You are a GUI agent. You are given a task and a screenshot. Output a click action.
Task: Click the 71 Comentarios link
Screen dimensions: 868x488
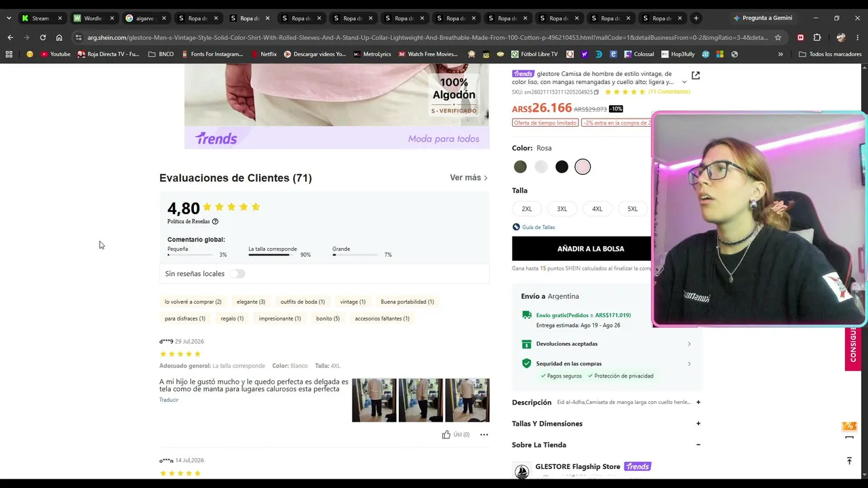(x=669, y=91)
